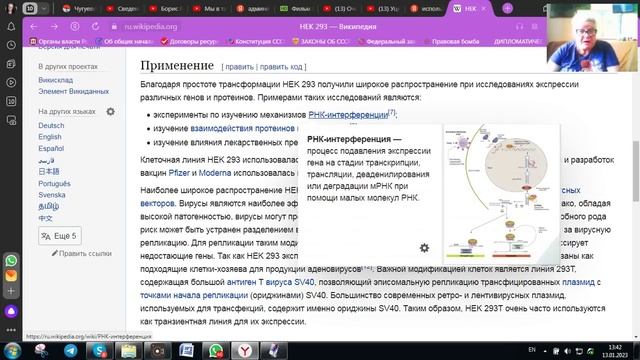Switch to the Мы в т tab
640x360 pixels.
pos(209,8)
